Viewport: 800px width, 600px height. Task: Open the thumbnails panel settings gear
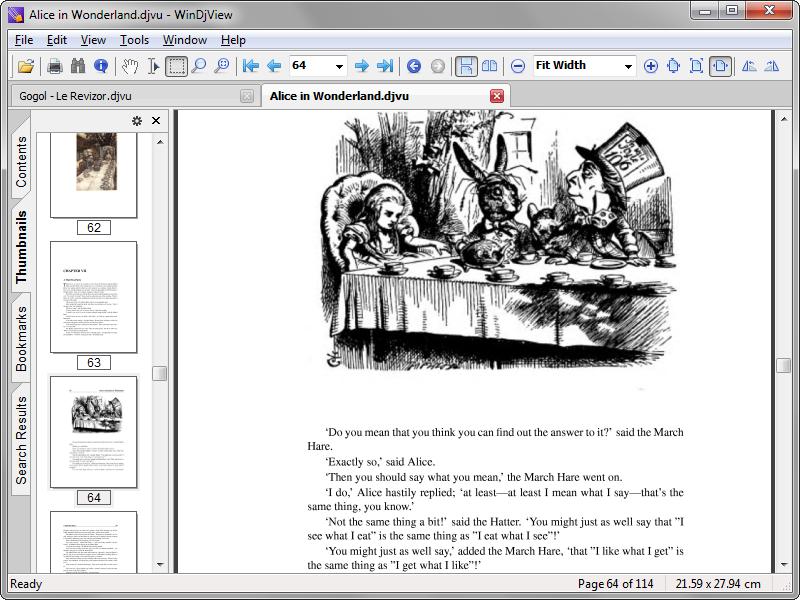[x=137, y=120]
